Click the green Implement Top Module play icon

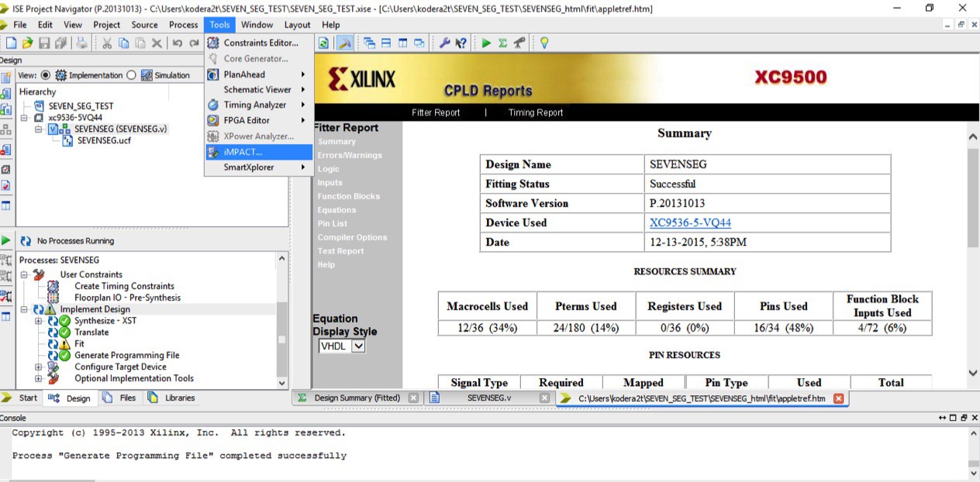[486, 43]
